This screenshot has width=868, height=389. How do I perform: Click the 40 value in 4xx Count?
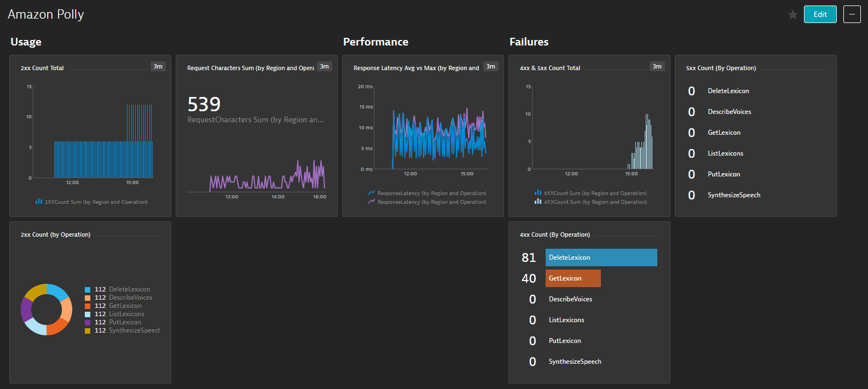(x=529, y=278)
